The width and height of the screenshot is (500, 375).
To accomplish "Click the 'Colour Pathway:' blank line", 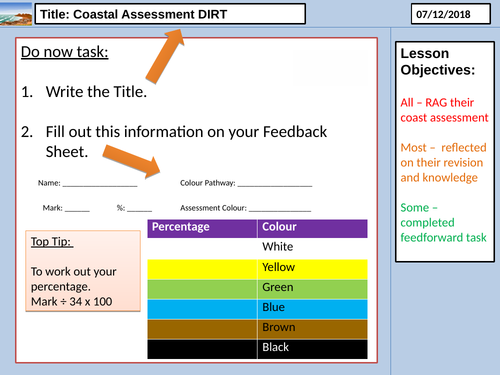I will point(275,184).
